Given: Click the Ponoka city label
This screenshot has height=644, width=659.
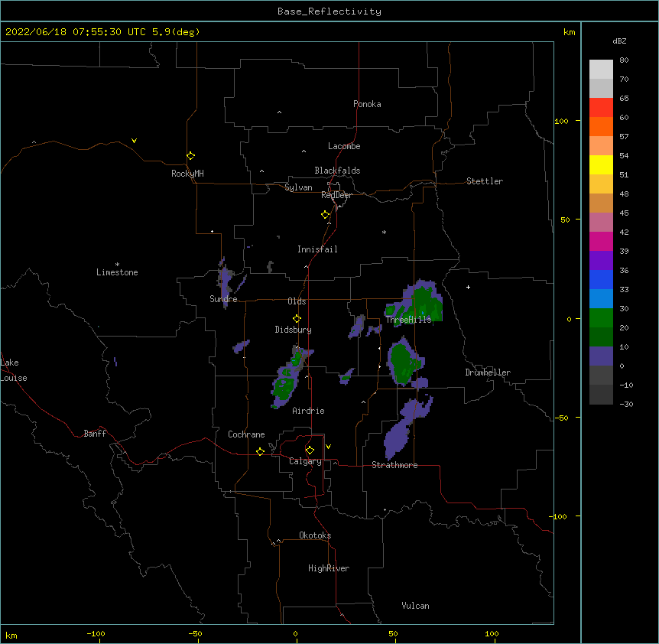Looking at the screenshot, I should pyautogui.click(x=367, y=104).
